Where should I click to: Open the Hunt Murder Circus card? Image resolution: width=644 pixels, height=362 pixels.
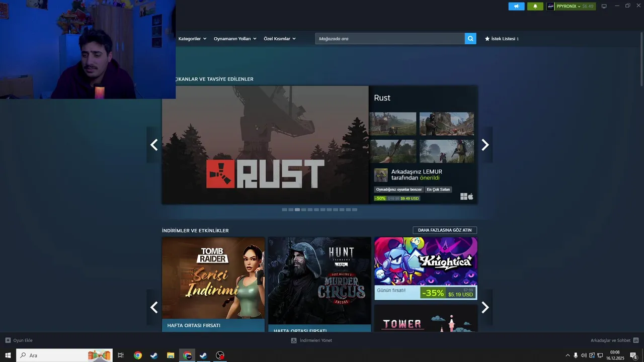(319, 285)
